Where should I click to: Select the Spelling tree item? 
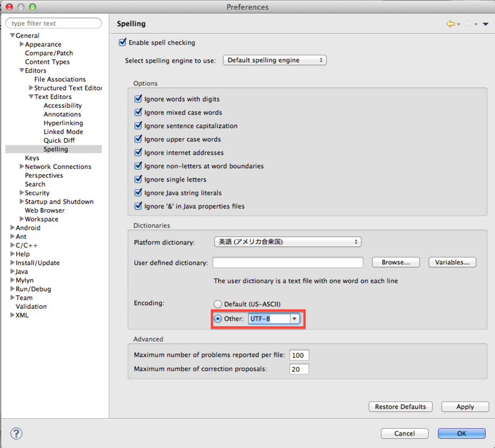coord(56,149)
